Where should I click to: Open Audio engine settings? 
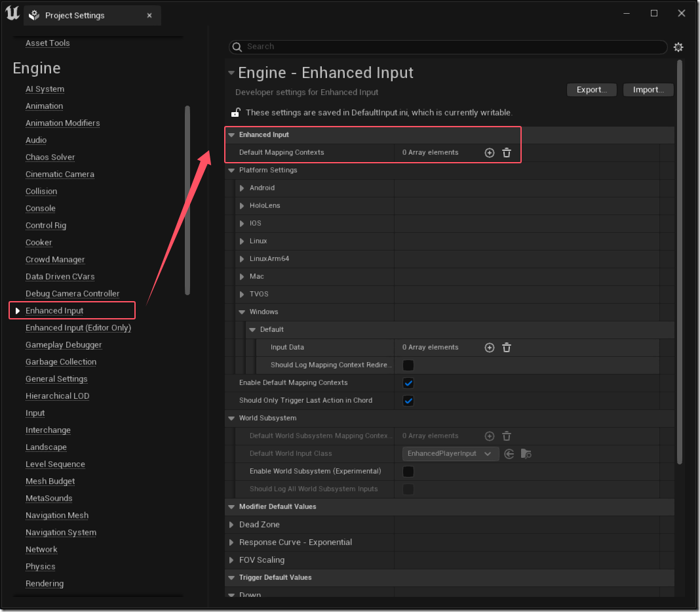[x=35, y=140]
